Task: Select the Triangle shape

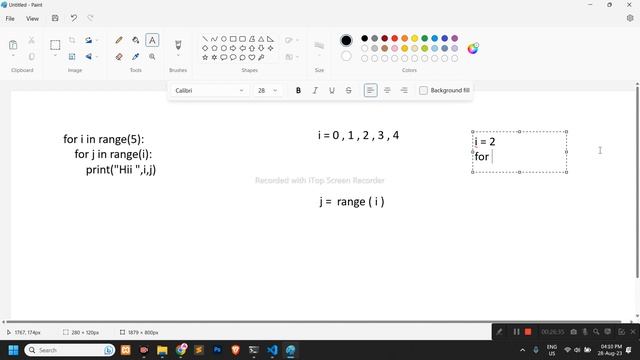Action: click(x=261, y=39)
